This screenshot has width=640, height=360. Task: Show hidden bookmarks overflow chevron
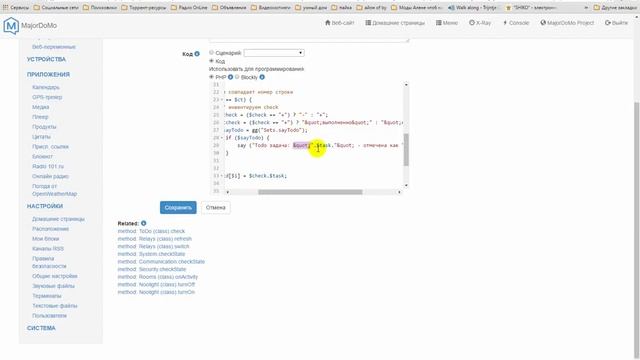586,7
